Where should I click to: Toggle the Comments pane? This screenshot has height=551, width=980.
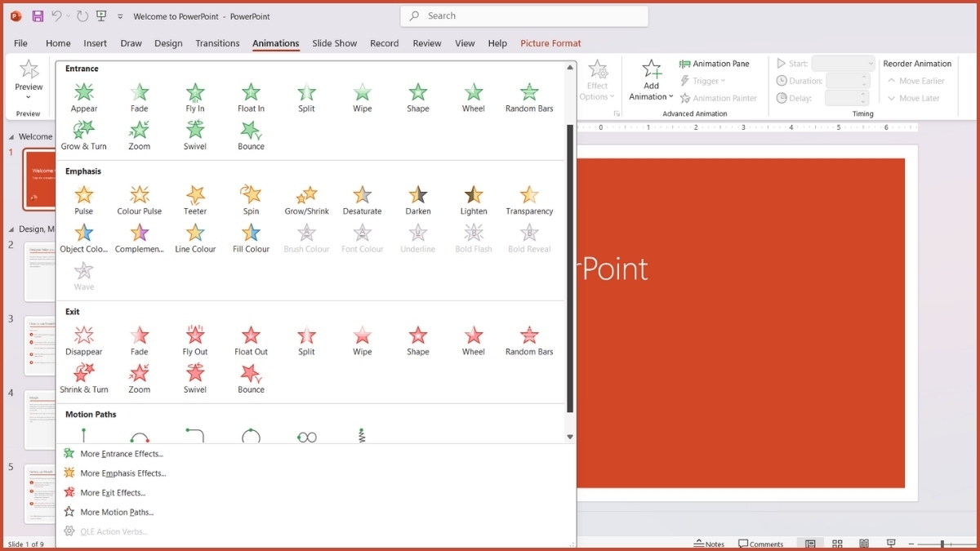pyautogui.click(x=761, y=543)
